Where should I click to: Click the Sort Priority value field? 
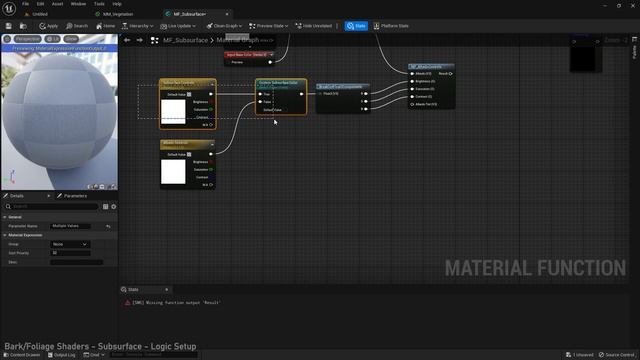71,253
